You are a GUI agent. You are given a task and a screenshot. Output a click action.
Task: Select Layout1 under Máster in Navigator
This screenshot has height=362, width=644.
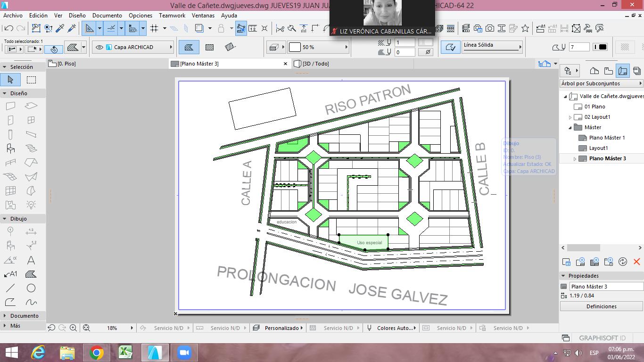[598, 148]
